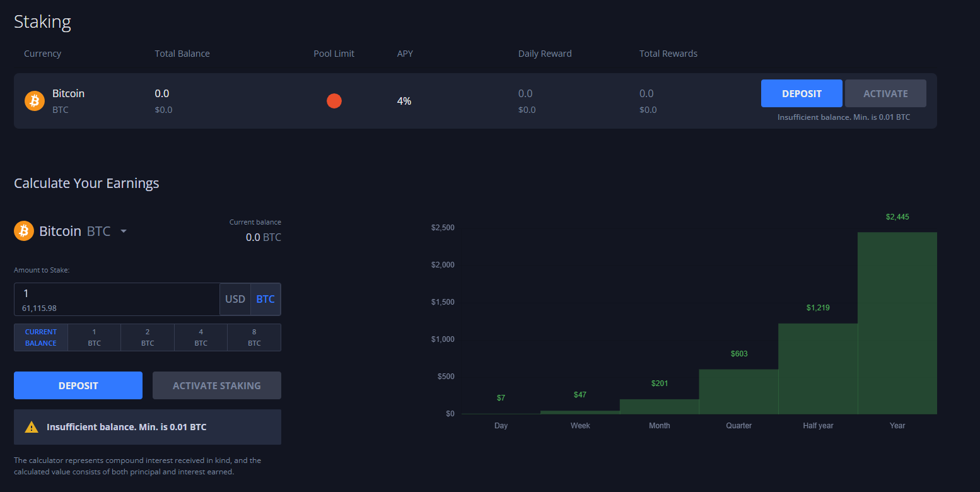This screenshot has height=492, width=980.
Task: Click the Bitcoin logo in earnings calculator
Action: 24,231
